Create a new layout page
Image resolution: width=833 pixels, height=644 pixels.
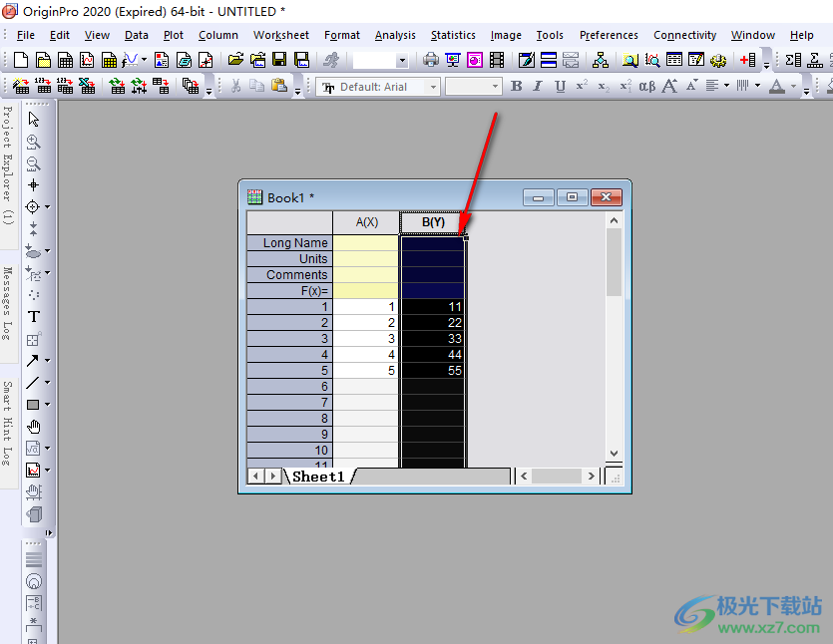click(162, 60)
